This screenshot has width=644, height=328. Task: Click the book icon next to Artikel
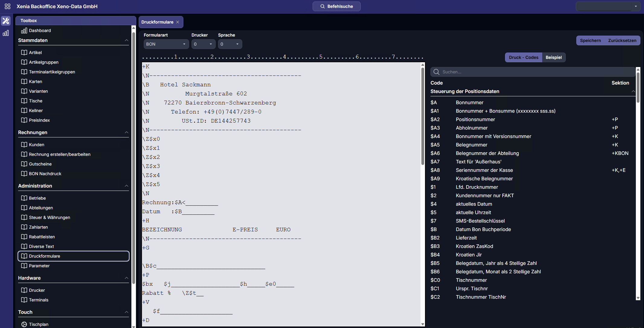(24, 53)
